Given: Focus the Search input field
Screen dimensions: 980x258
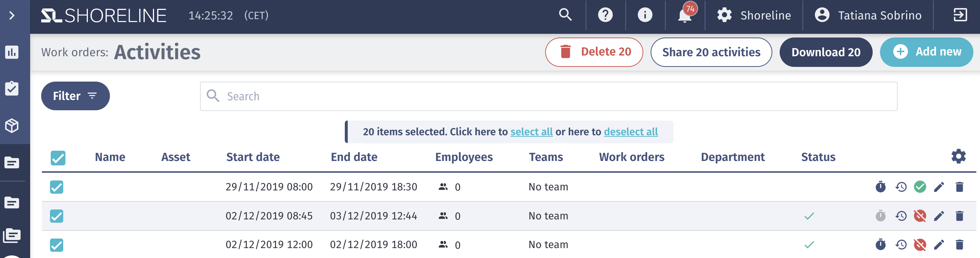Looking at the screenshot, I should pyautogui.click(x=548, y=96).
